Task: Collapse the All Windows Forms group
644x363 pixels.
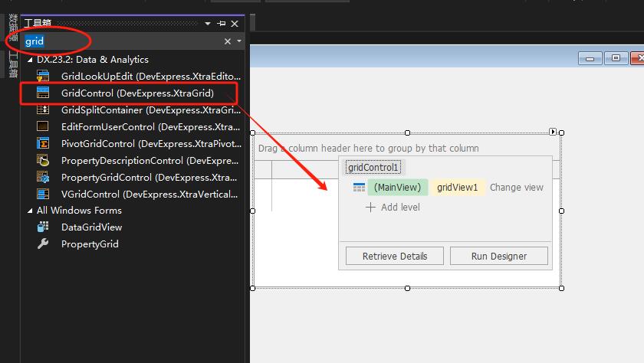Action: pyautogui.click(x=30, y=211)
